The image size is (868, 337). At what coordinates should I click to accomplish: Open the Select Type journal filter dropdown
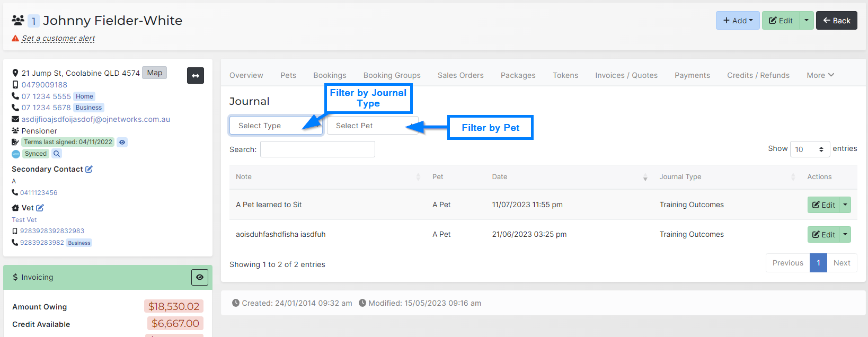(276, 126)
